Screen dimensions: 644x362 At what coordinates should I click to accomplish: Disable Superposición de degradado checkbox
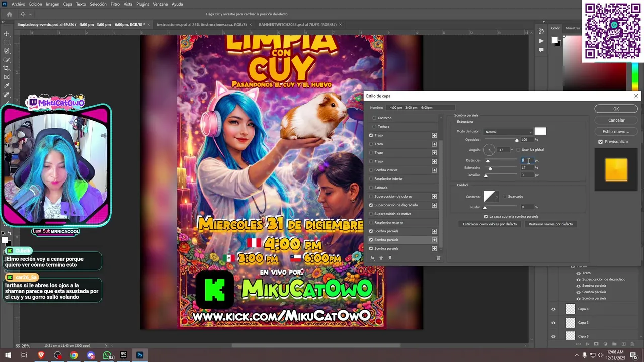(x=371, y=205)
